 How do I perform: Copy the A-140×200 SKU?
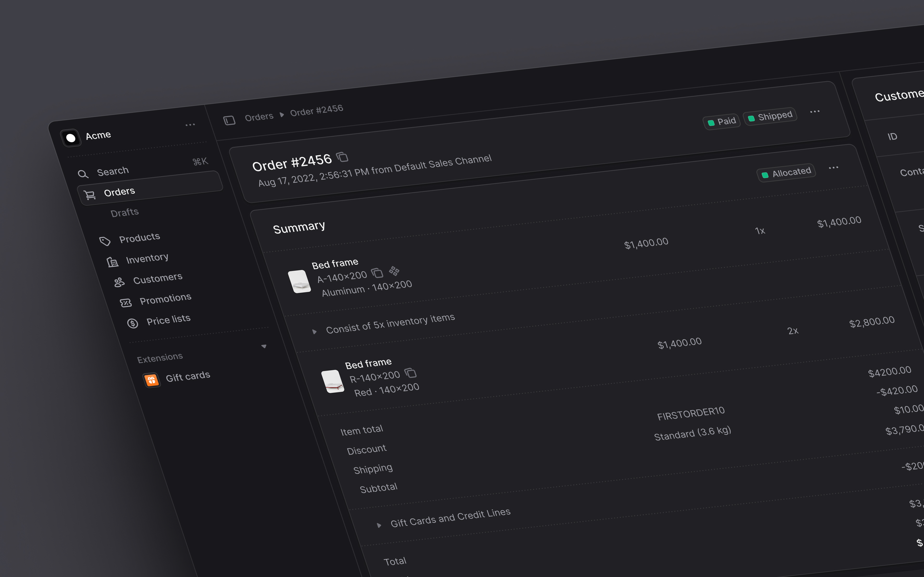[x=377, y=273]
